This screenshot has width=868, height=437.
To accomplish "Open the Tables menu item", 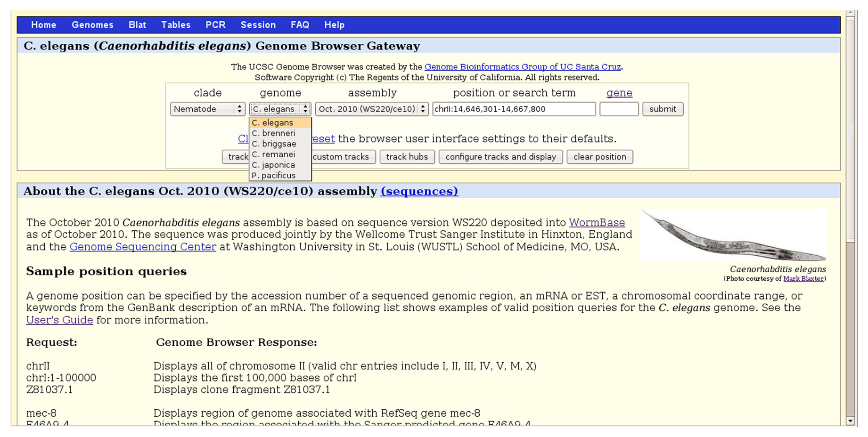I will pyautogui.click(x=176, y=25).
